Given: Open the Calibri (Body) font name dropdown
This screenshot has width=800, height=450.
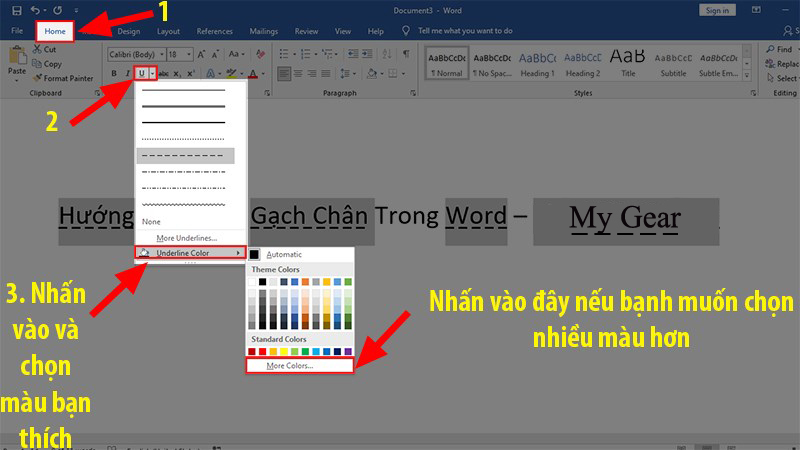Looking at the screenshot, I should 134,54.
